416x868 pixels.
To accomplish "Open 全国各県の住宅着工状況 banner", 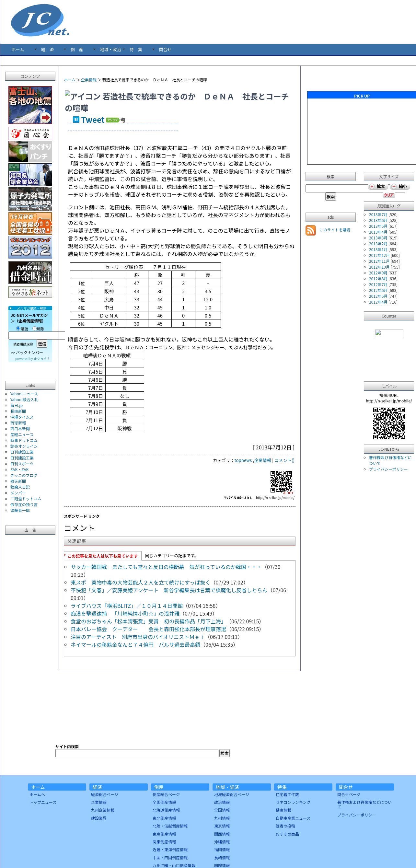I will [x=30, y=224].
